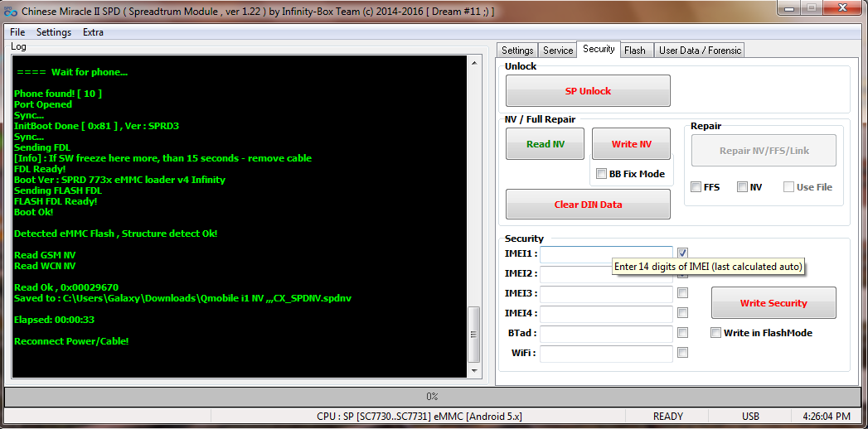This screenshot has width=868, height=429.
Task: Open the Extra menu
Action: point(93,32)
